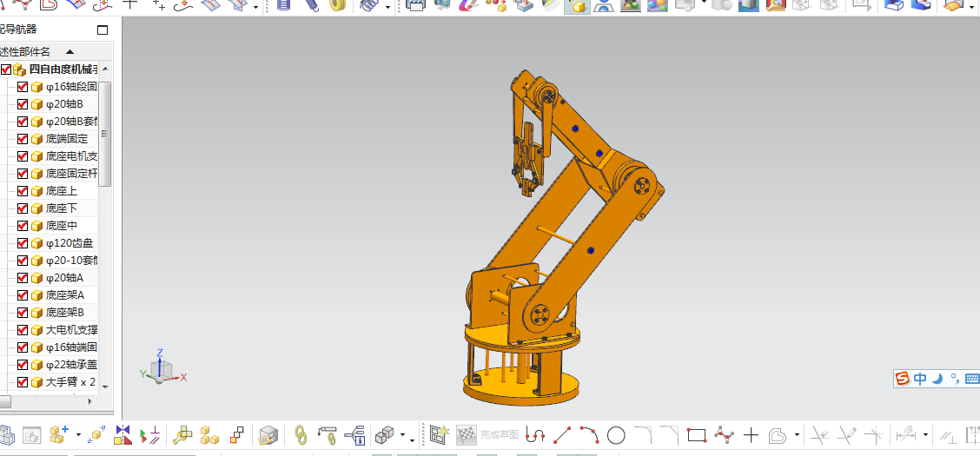This screenshot has width=980, height=456.
Task: Select the Circle sketch tool
Action: pyautogui.click(x=616, y=435)
